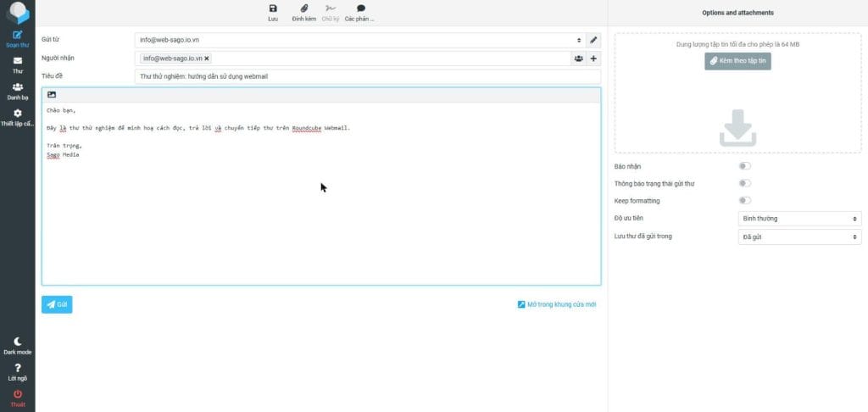Open Lời ngỏ about page
The height and width of the screenshot is (412, 868).
[17, 372]
